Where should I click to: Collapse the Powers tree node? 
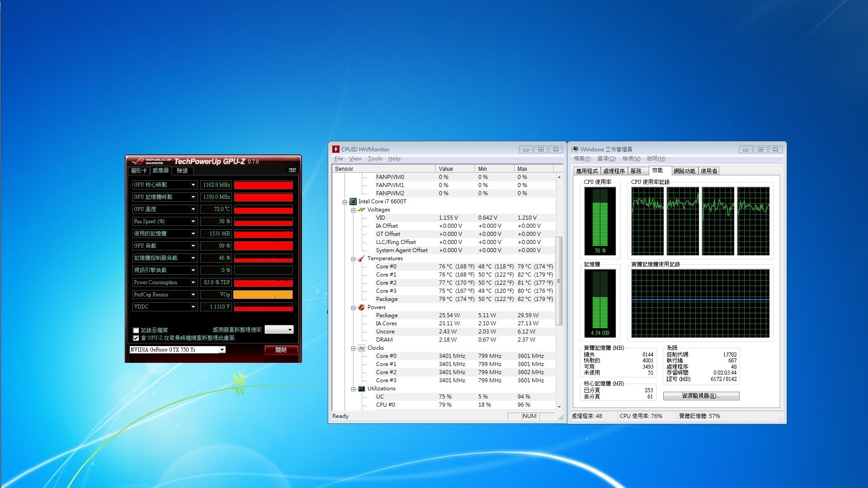point(354,308)
